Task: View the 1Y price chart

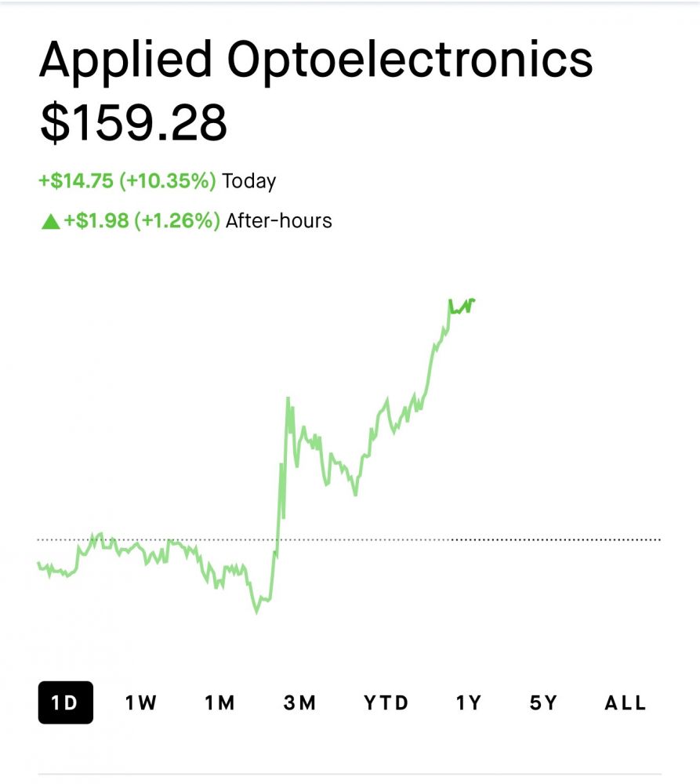Action: click(469, 702)
